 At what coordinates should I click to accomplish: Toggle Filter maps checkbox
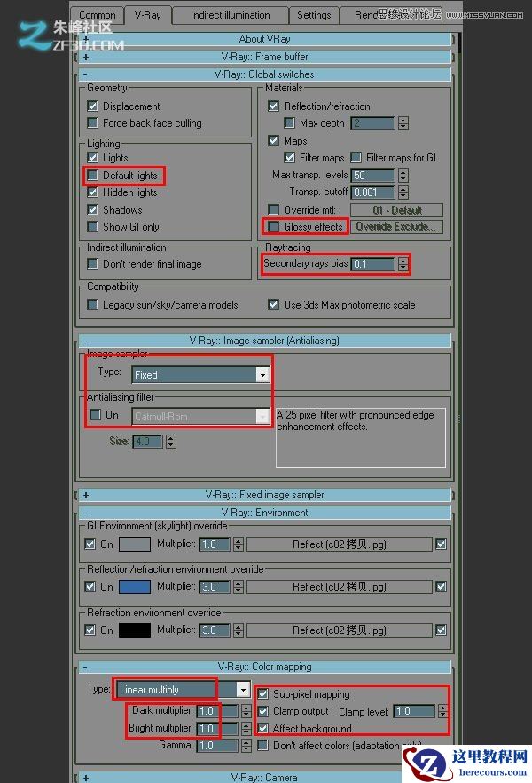tap(289, 158)
